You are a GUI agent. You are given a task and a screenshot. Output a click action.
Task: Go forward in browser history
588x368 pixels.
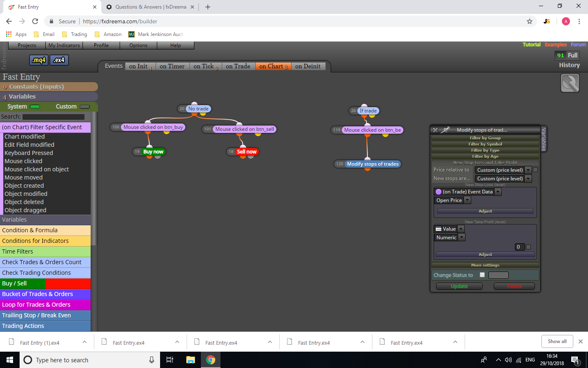(22, 21)
